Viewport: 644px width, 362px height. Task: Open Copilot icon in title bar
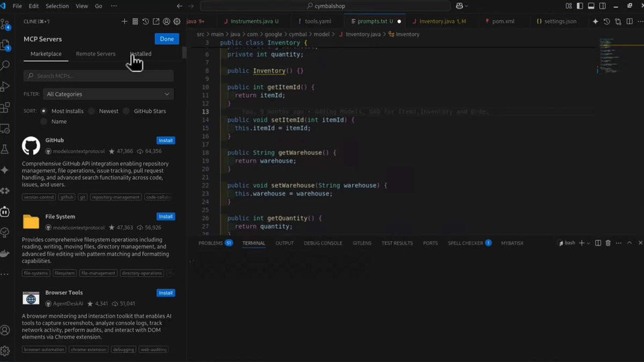click(459, 6)
